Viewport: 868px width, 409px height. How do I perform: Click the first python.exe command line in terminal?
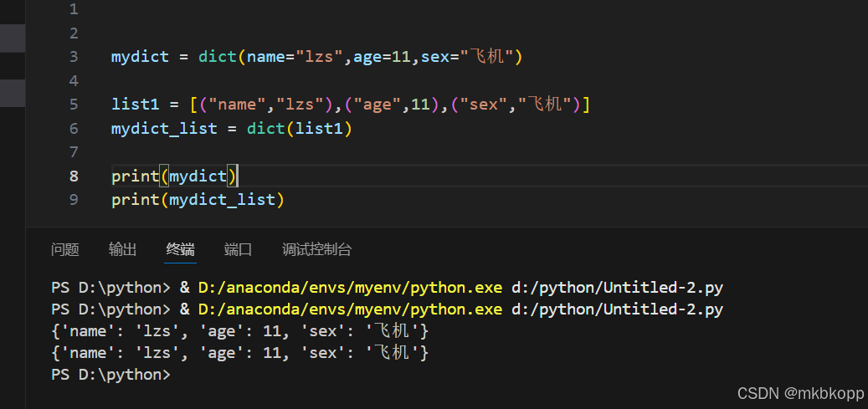click(x=387, y=288)
